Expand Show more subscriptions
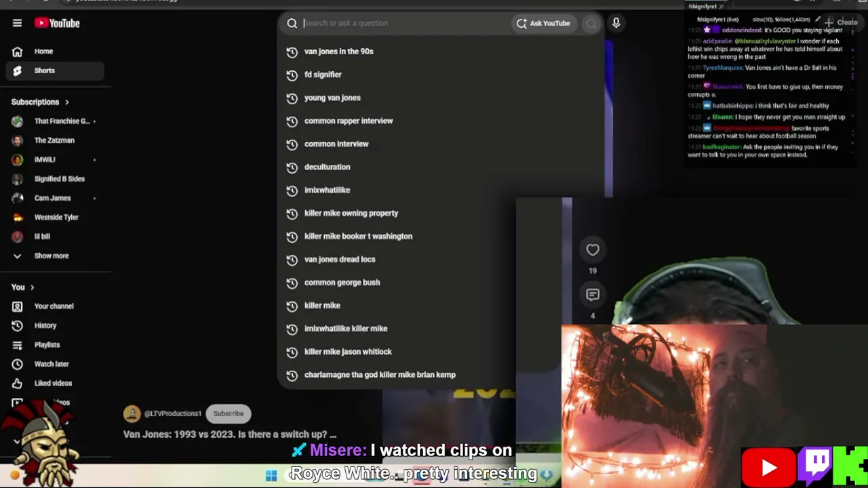The image size is (868, 488). point(54,256)
